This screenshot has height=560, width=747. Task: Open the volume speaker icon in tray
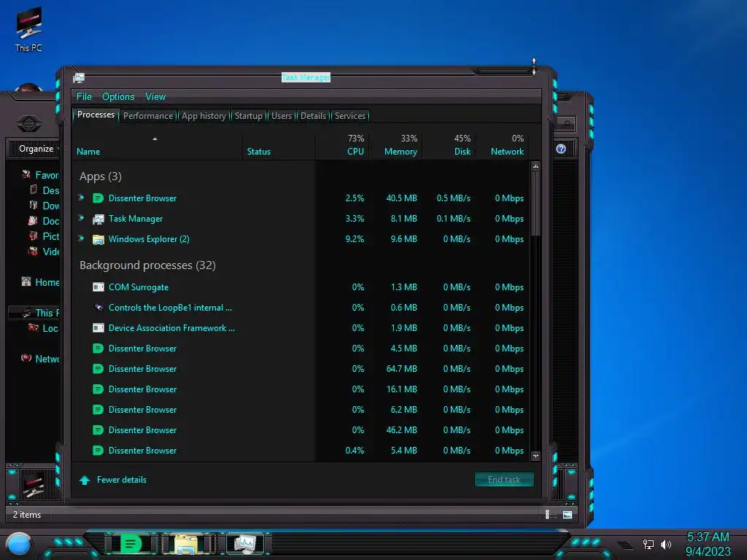pos(665,544)
